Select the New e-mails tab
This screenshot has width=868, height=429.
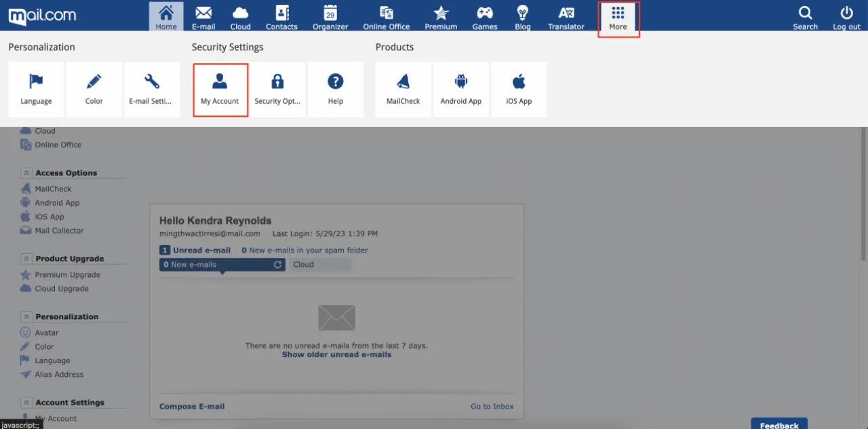pyautogui.click(x=222, y=265)
